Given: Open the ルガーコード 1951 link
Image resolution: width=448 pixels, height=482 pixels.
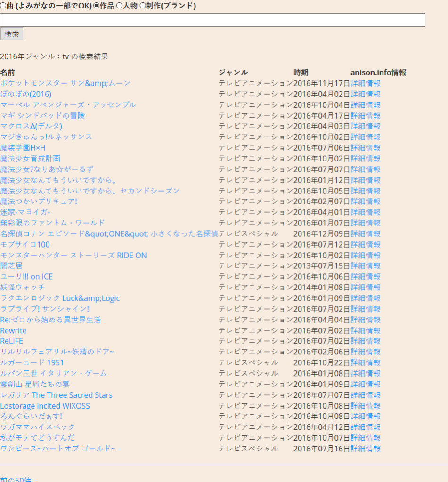Looking at the screenshot, I should tap(32, 363).
